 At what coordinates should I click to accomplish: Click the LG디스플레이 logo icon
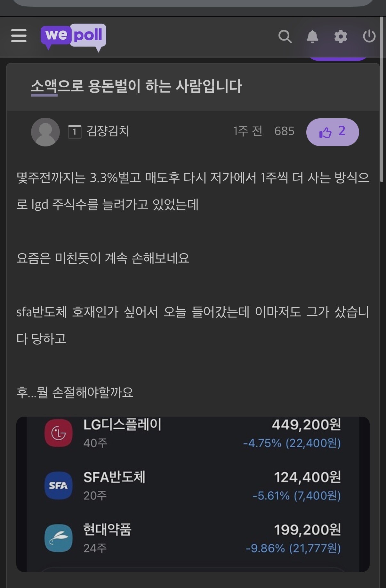point(58,433)
